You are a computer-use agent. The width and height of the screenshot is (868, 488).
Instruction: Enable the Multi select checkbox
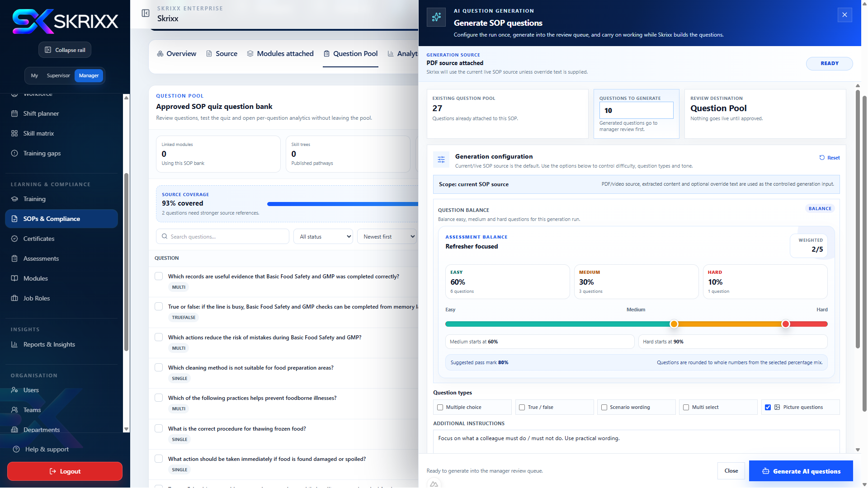tap(686, 407)
